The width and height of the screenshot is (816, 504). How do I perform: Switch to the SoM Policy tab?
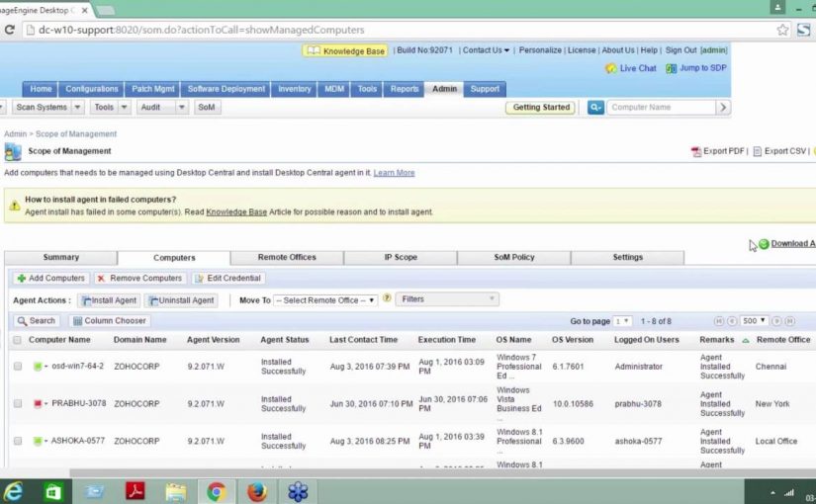[x=514, y=258]
